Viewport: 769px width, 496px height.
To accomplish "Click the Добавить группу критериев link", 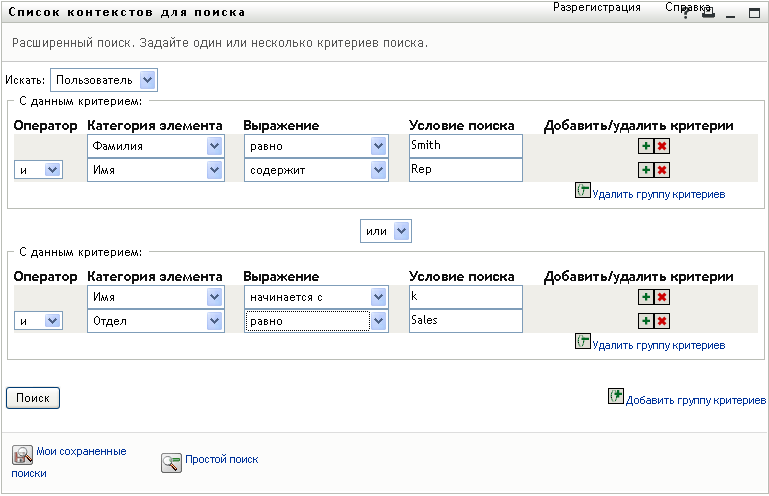I will pos(695,400).
